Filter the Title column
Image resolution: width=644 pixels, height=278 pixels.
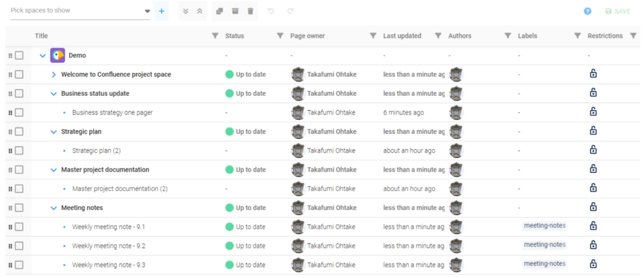coord(215,36)
